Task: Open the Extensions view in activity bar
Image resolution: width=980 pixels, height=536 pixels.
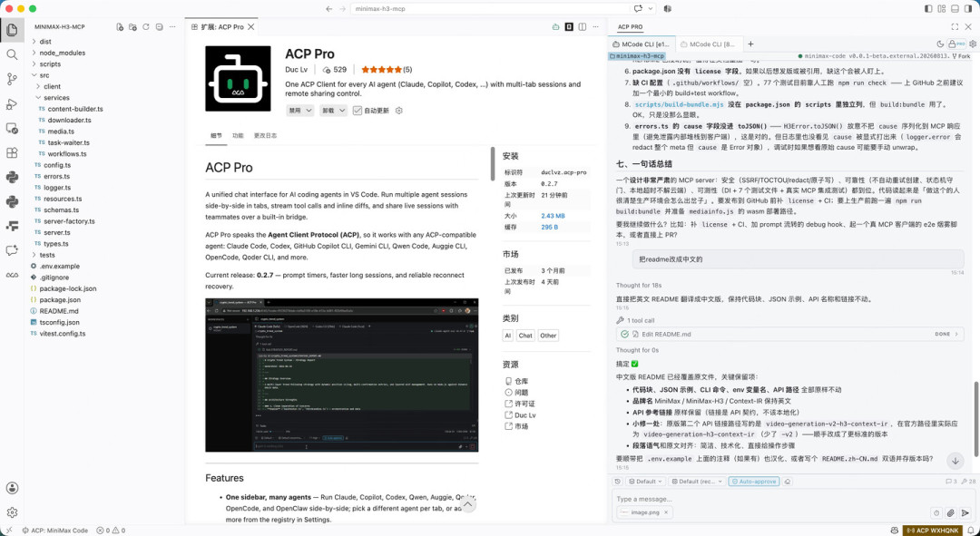Action: click(x=12, y=153)
